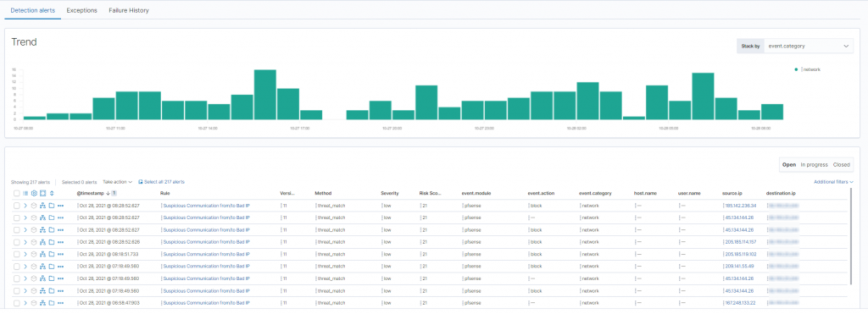
Task: Switch to the Failure History tab
Action: click(129, 10)
